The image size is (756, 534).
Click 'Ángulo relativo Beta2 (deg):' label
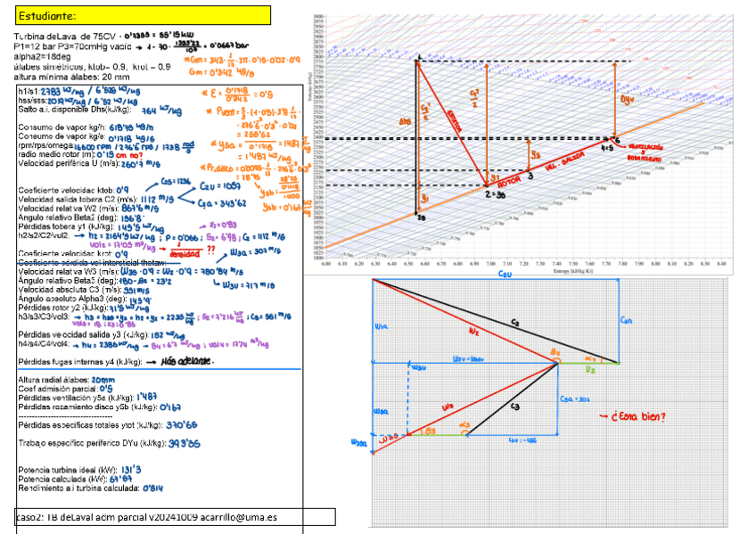pos(68,218)
